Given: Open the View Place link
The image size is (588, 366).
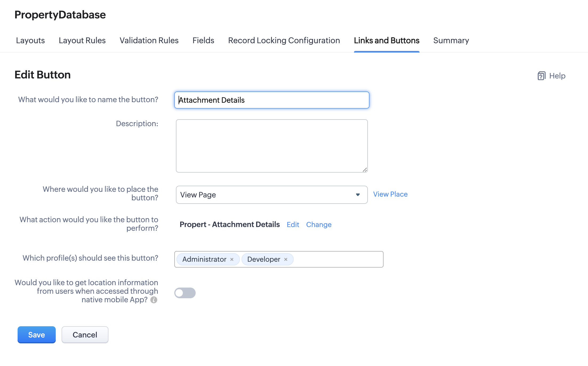Looking at the screenshot, I should coord(390,194).
